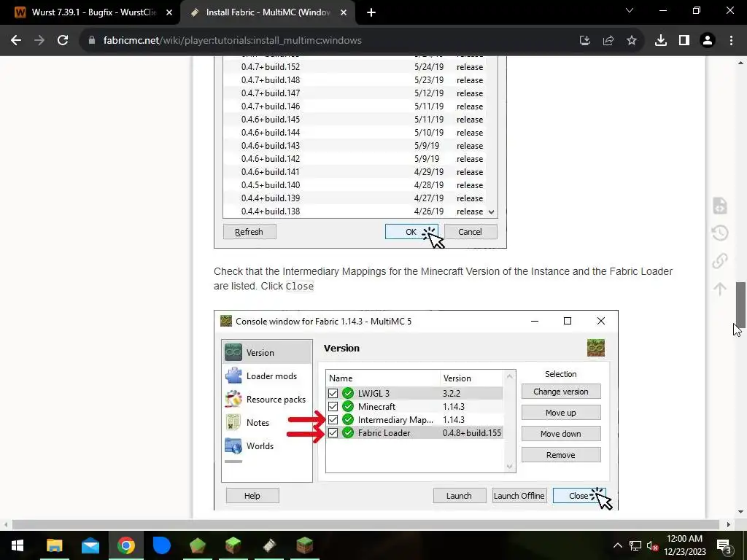Share this page icon
Image resolution: width=747 pixels, height=560 pixels.
click(608, 41)
